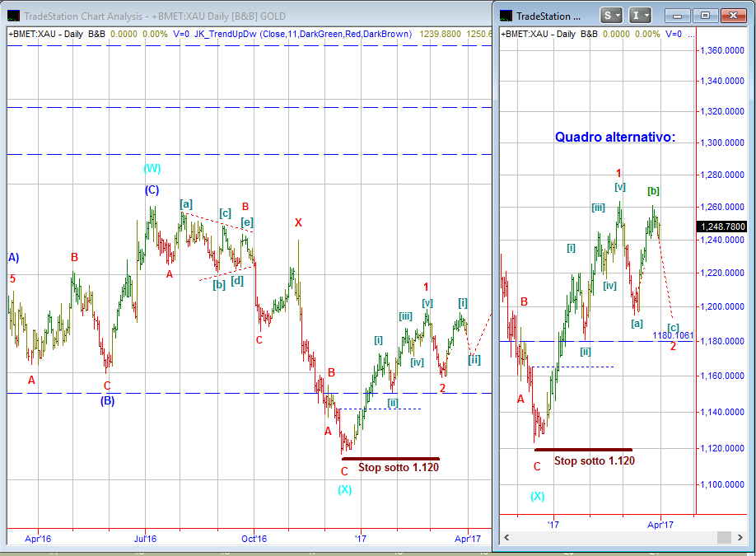This screenshot has width=756, height=556.
Task: Select the 1180.1061 price level label
Action: tap(673, 335)
